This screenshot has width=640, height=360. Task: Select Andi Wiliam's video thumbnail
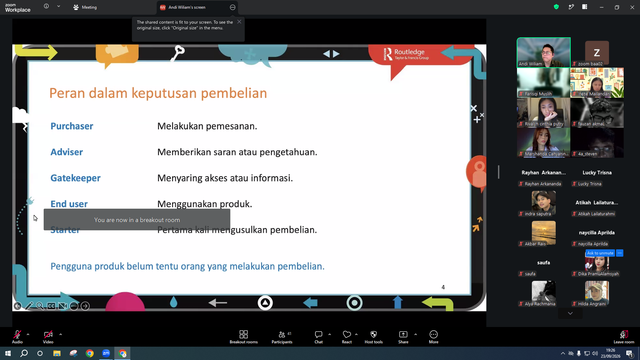point(544,52)
